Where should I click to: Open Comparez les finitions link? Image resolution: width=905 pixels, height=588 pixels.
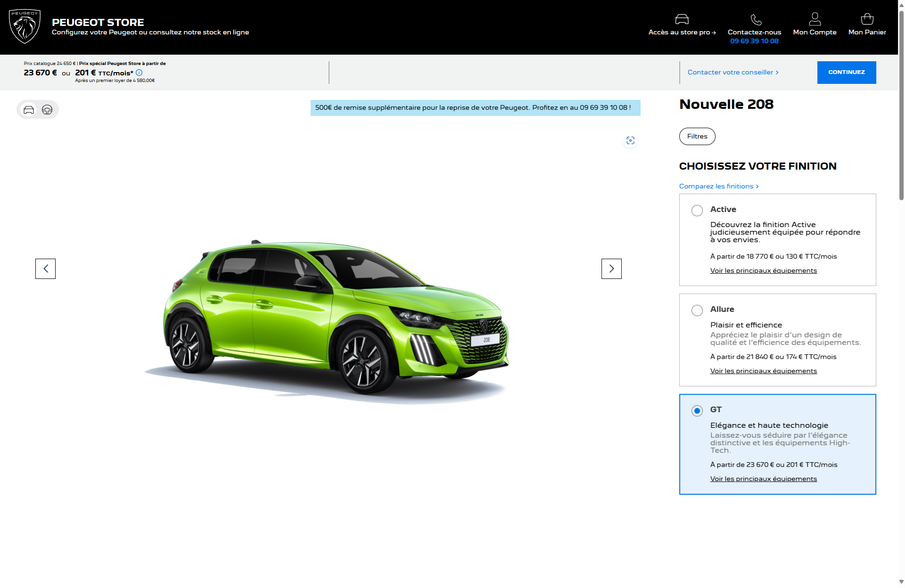coord(718,186)
